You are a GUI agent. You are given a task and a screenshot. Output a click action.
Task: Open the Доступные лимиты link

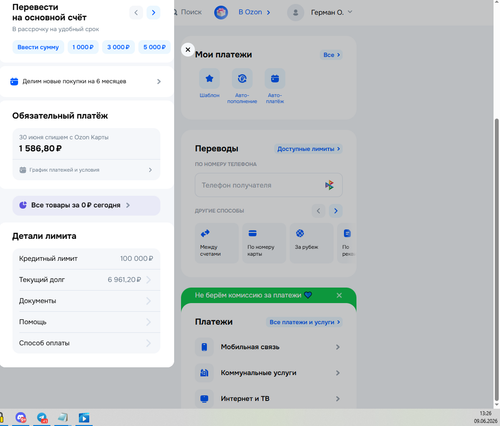(308, 149)
